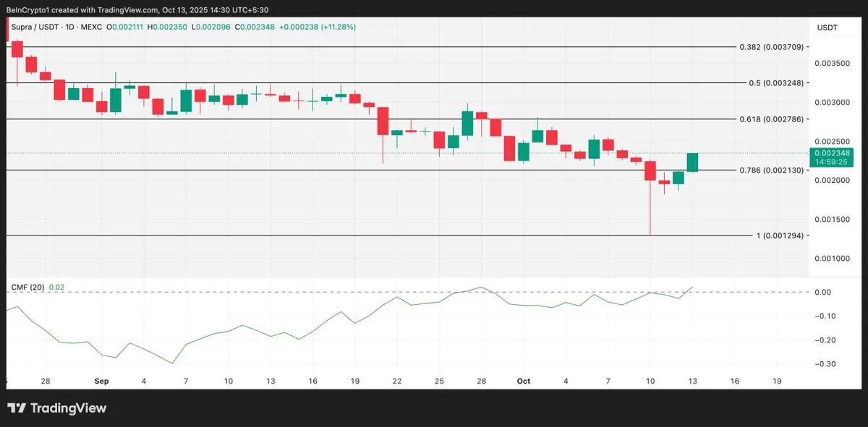Click the -0.30 value on CMF scale
This screenshot has width=868, height=427.
pyautogui.click(x=827, y=364)
